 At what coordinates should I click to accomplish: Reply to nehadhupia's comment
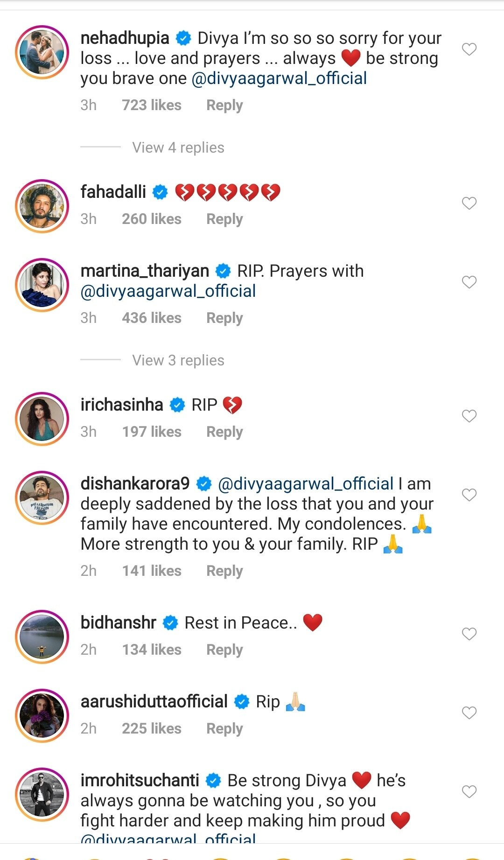coord(224,105)
